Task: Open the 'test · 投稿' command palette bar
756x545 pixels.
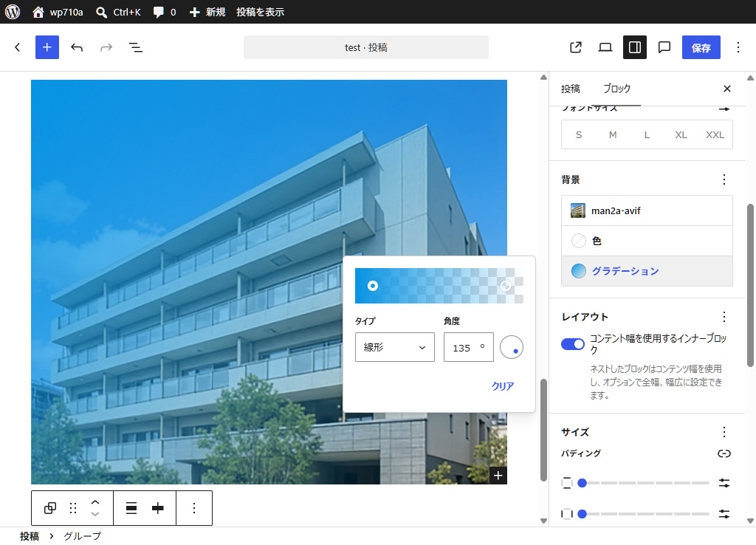Action: [x=366, y=47]
